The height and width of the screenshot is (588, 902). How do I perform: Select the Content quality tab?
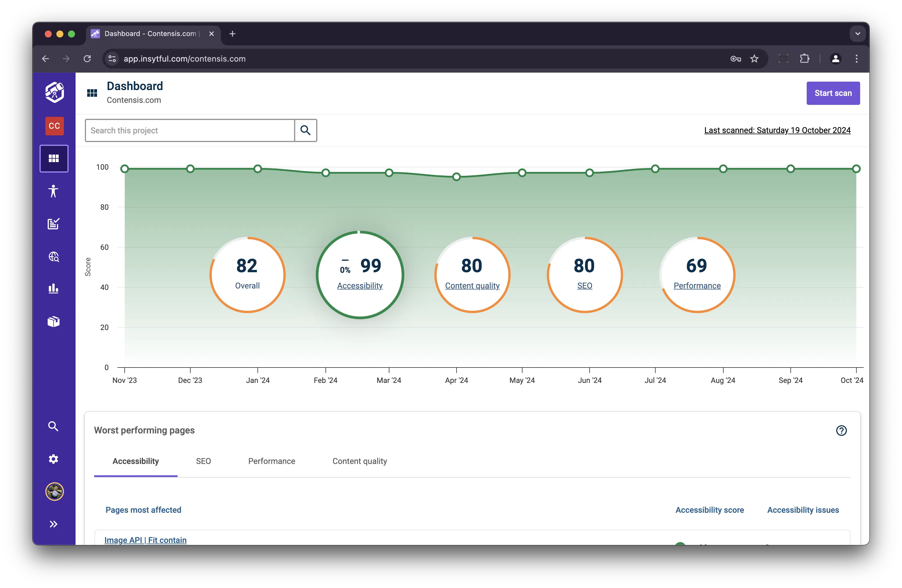tap(359, 461)
